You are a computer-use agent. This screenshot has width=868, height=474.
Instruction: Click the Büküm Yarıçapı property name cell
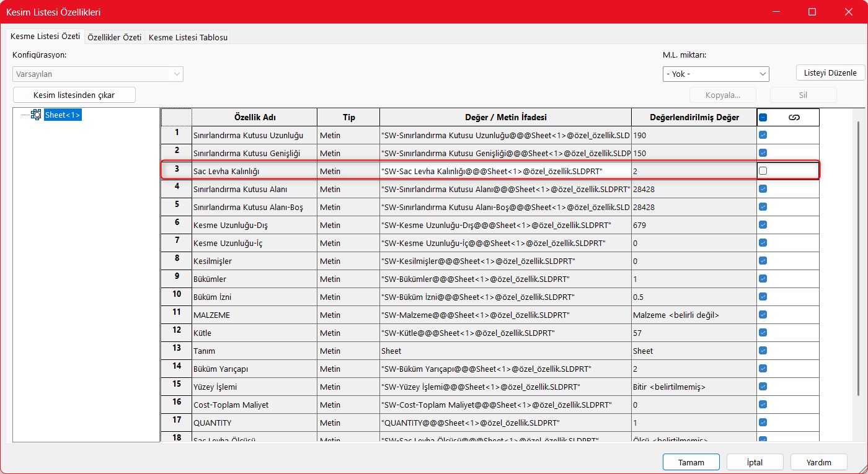point(254,369)
